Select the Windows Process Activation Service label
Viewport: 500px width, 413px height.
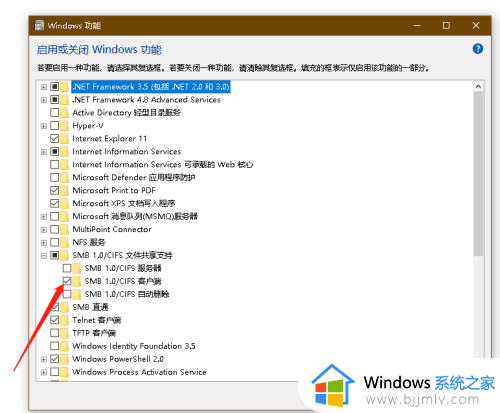[x=139, y=372]
